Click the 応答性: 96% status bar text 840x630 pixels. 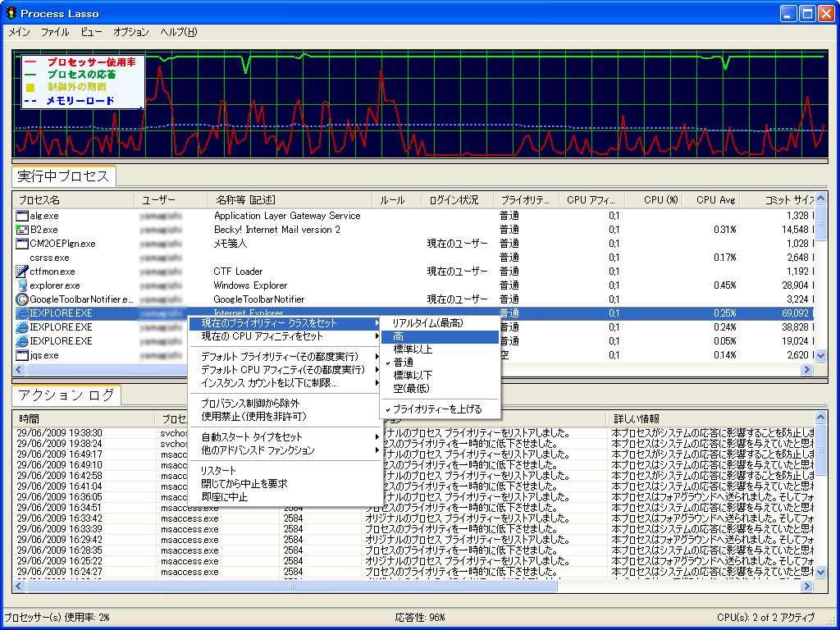point(420,618)
